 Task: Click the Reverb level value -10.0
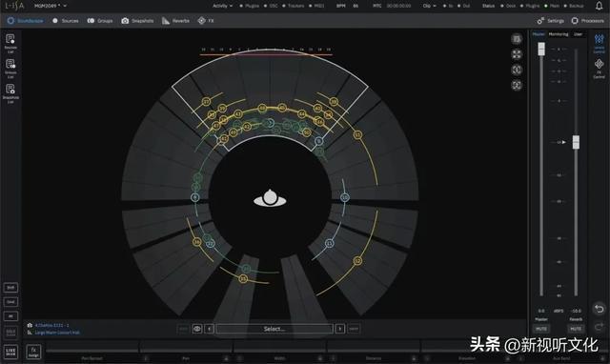[x=576, y=311]
